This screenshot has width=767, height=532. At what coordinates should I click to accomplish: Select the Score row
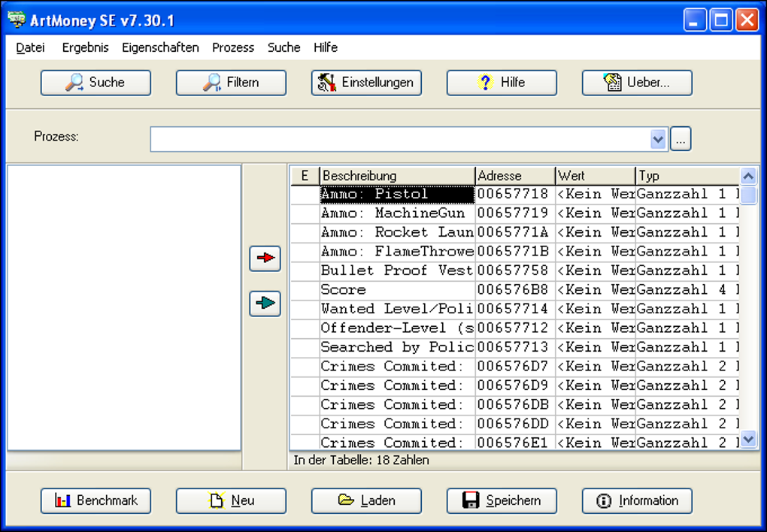point(515,290)
